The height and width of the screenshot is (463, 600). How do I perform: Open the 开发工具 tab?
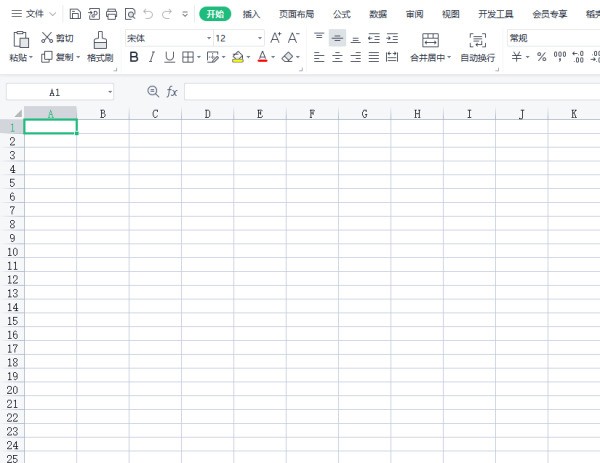click(496, 14)
